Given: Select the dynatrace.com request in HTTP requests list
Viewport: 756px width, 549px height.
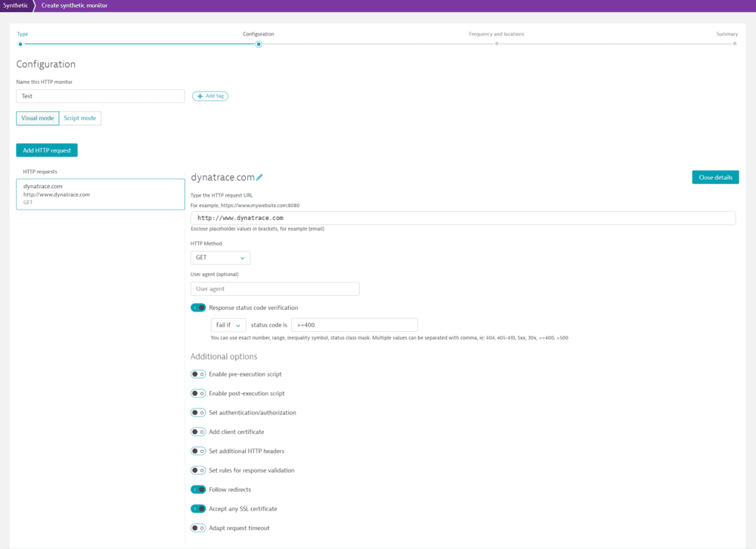Looking at the screenshot, I should [x=100, y=194].
